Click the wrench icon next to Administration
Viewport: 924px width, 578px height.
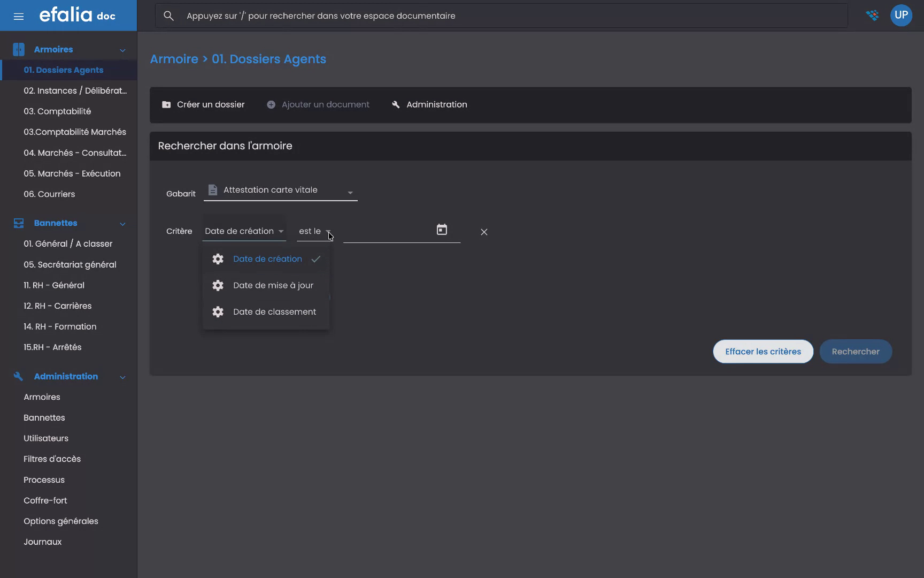click(396, 105)
